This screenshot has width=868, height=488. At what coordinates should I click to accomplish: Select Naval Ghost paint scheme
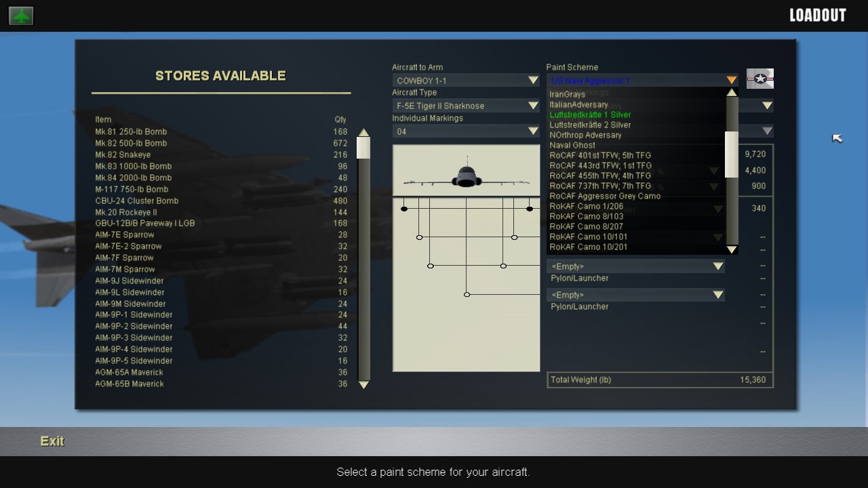pyautogui.click(x=572, y=145)
